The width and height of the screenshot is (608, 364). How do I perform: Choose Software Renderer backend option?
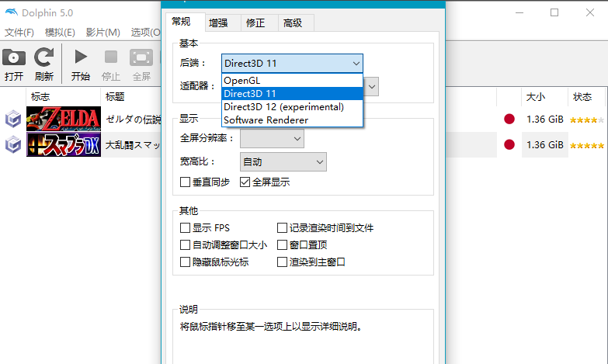293,120
